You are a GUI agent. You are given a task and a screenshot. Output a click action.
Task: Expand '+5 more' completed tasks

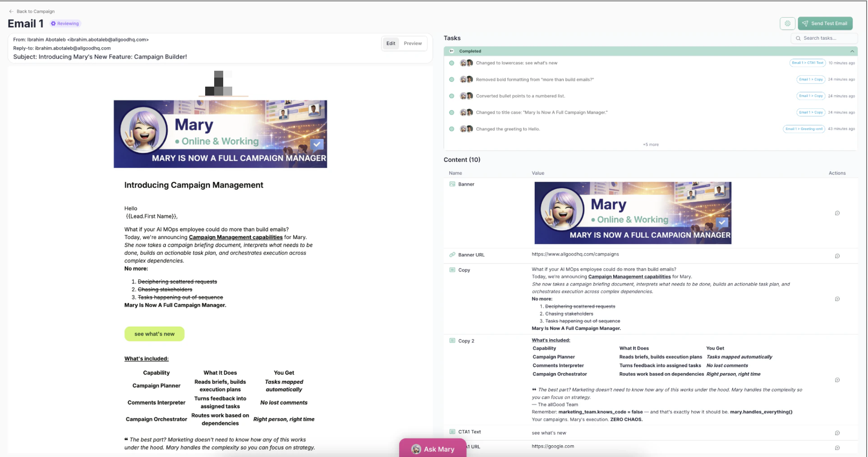pos(651,144)
